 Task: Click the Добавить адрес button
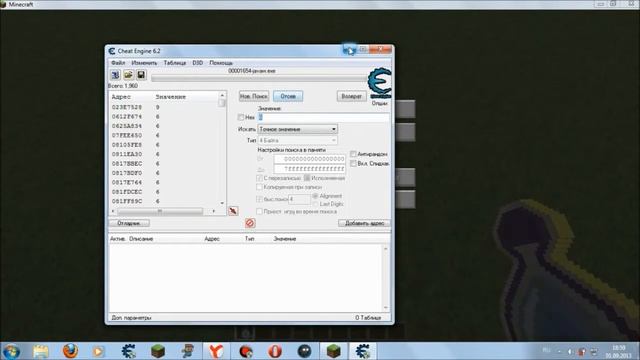pyautogui.click(x=364, y=223)
